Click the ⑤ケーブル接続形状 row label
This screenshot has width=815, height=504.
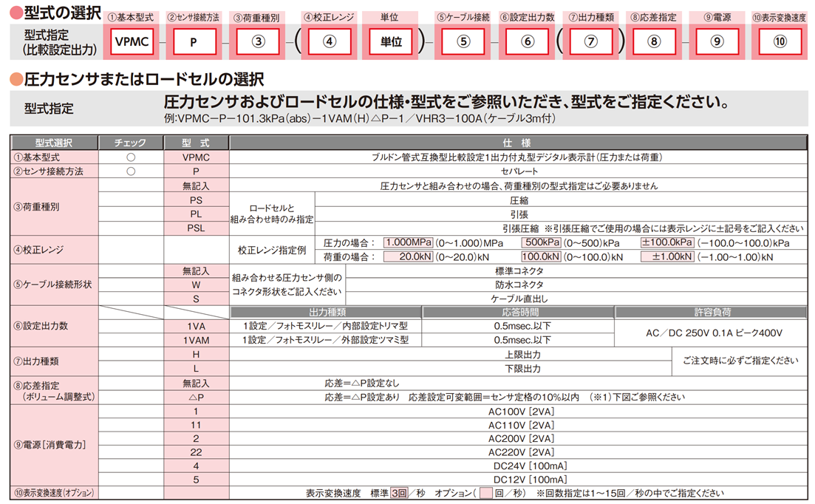point(52,285)
